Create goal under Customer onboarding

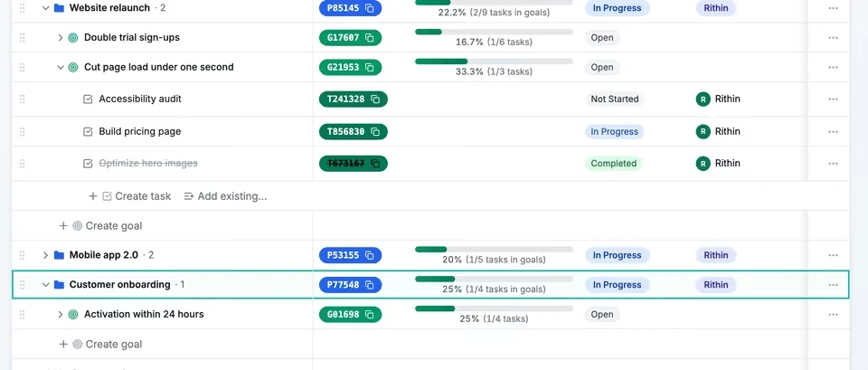[x=100, y=344]
